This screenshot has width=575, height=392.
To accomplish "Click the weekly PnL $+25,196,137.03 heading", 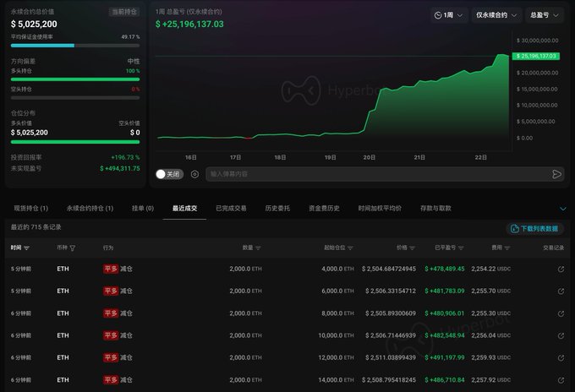I will click(189, 24).
